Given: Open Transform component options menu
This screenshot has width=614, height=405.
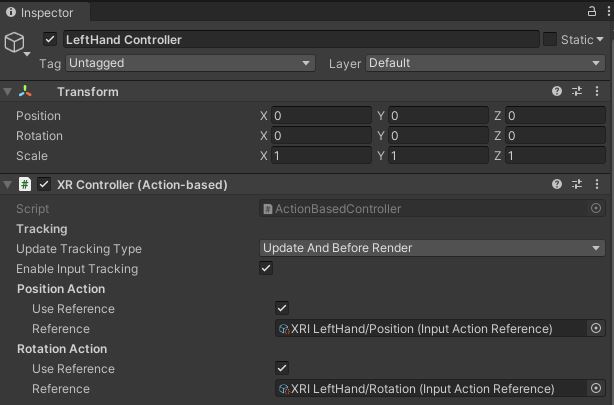Looking at the screenshot, I should pos(597,91).
